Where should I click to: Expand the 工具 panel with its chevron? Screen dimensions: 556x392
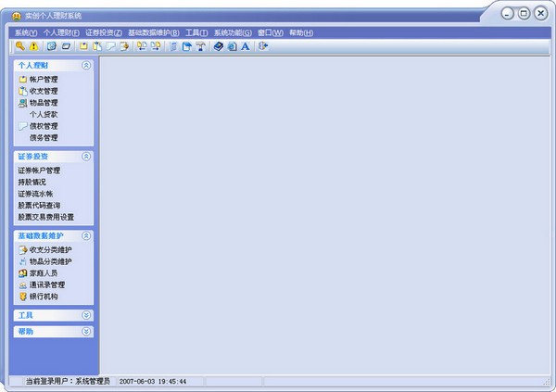click(86, 315)
